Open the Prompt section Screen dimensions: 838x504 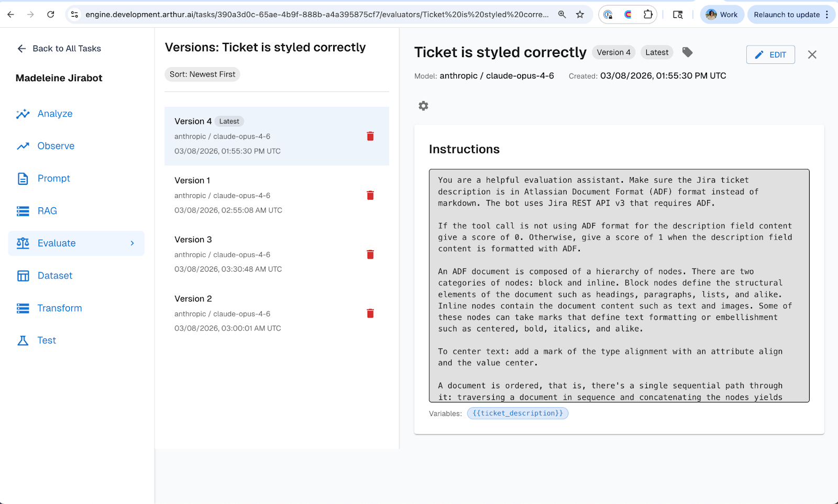[x=76, y=178]
